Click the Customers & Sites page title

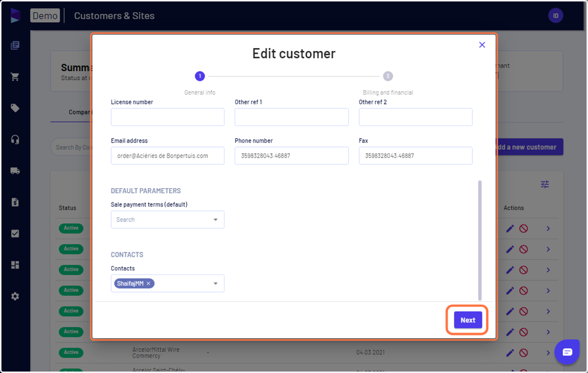click(x=114, y=16)
